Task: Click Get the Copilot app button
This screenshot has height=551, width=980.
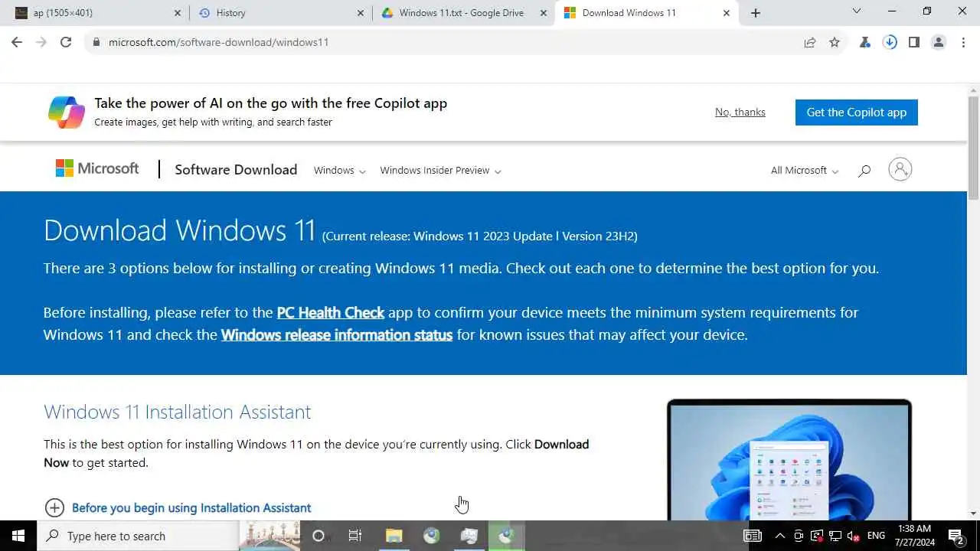Action: pos(857,112)
